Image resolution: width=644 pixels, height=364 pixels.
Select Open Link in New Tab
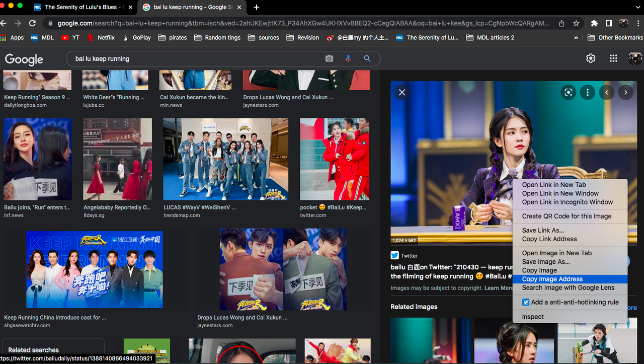click(554, 185)
